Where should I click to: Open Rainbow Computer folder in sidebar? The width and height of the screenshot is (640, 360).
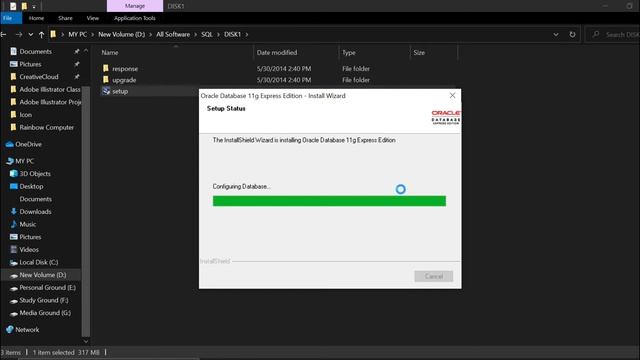coord(47,127)
